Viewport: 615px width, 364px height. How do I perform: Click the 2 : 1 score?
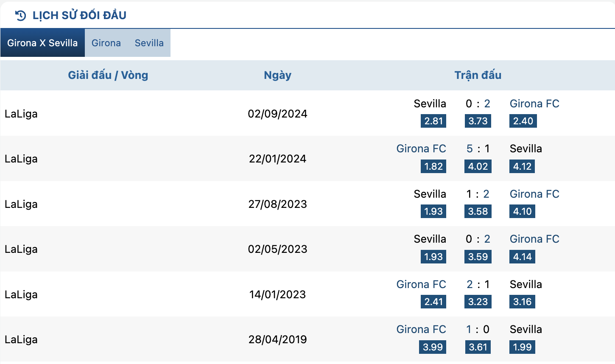pyautogui.click(x=478, y=284)
